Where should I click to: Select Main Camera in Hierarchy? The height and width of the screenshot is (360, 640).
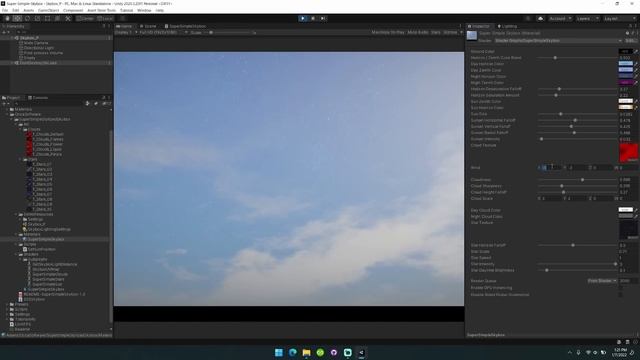click(x=36, y=43)
